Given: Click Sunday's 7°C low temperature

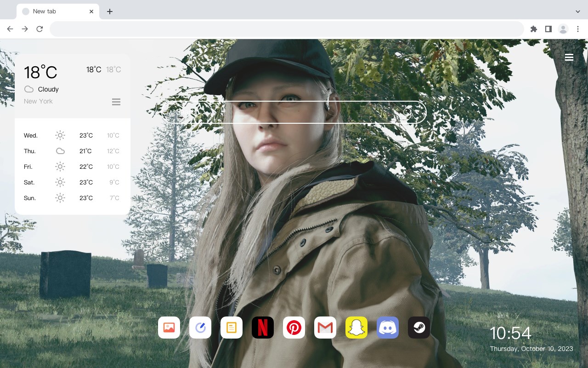Looking at the screenshot, I should pos(114,198).
